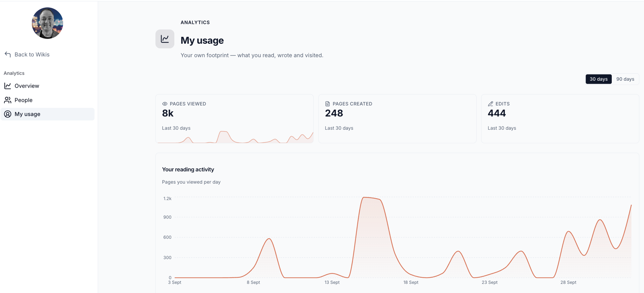644x293 pixels.
Task: Click the 1.2k y-axis label
Action: (167, 199)
